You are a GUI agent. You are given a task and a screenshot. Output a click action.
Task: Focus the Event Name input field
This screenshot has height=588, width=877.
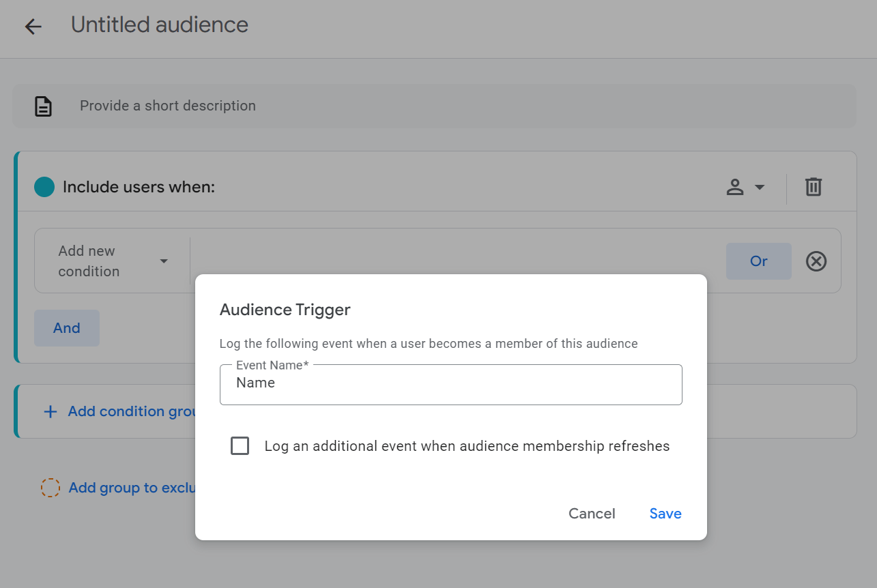(451, 385)
